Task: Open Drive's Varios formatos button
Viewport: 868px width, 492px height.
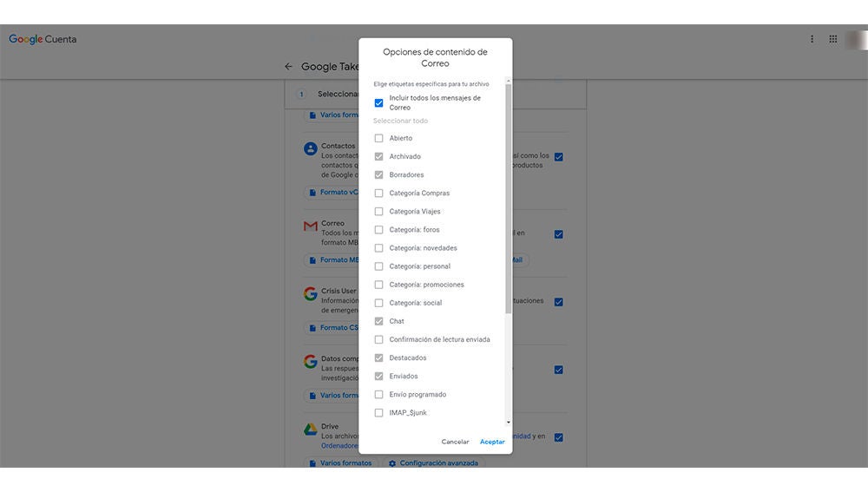Action: click(340, 463)
